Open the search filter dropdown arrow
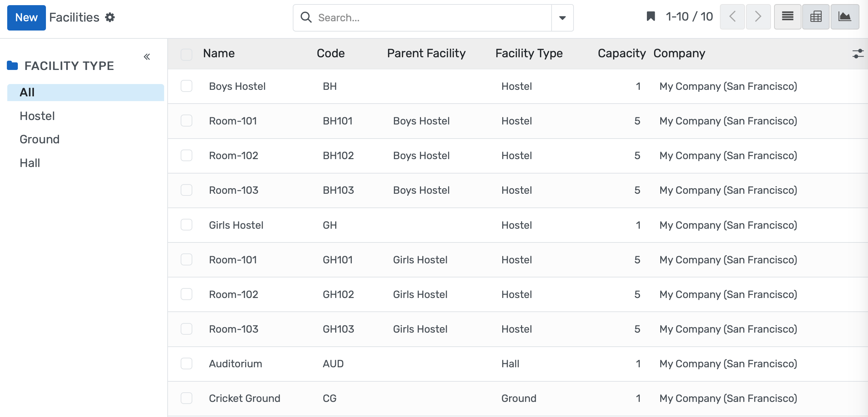Image resolution: width=868 pixels, height=417 pixels. [x=562, y=17]
